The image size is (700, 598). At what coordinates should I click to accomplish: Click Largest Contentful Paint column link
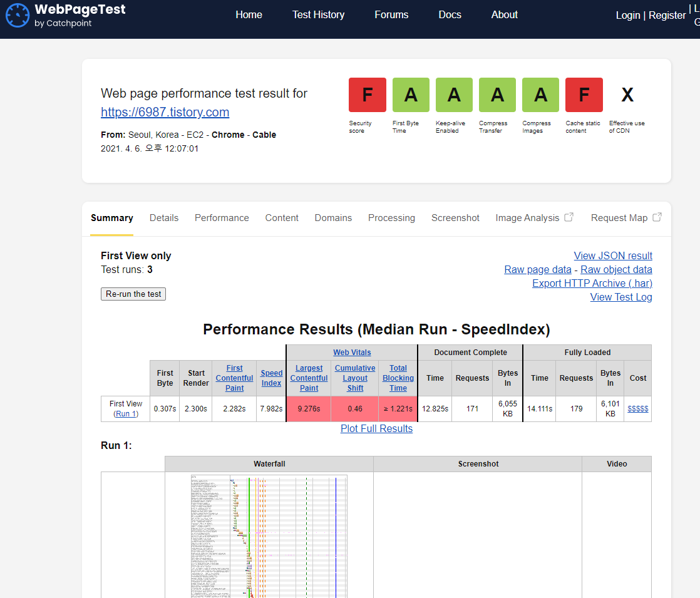tap(309, 378)
